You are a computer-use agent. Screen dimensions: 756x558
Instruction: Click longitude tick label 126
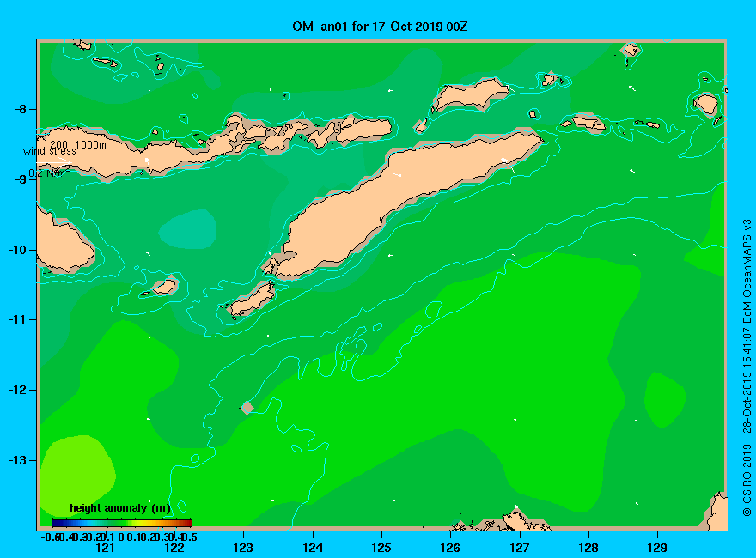pyautogui.click(x=450, y=548)
